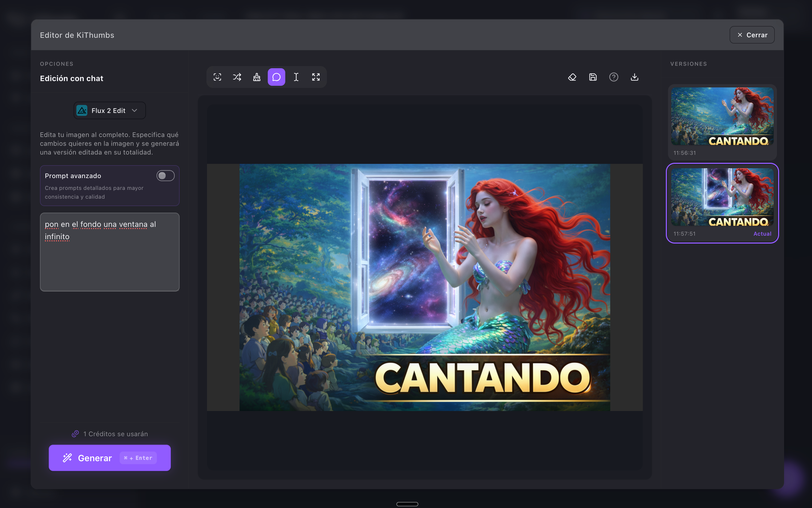Screen dimensions: 812x508
Task: Click the "Actual" label on current version
Action: point(762,234)
